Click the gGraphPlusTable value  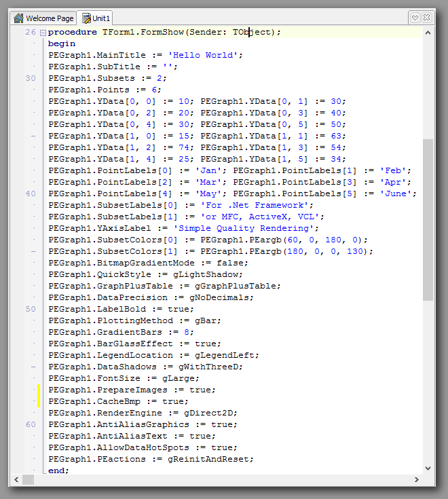coord(235,286)
